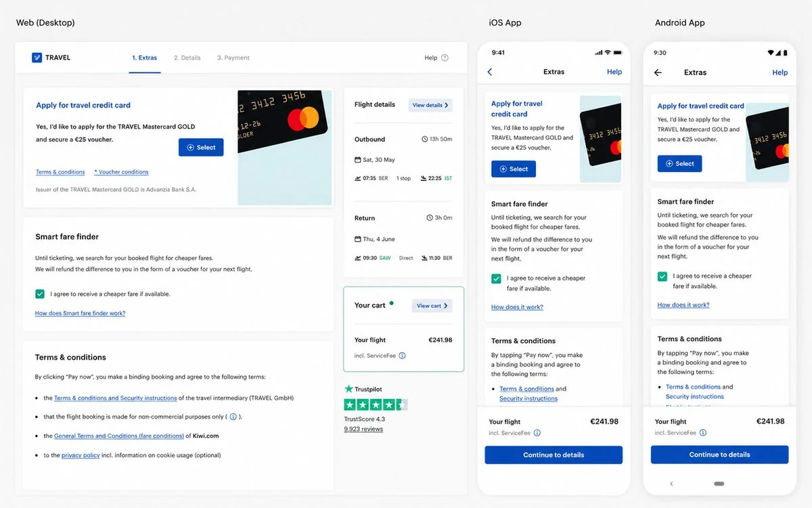Click TrustScore 4.3 text

point(364,419)
